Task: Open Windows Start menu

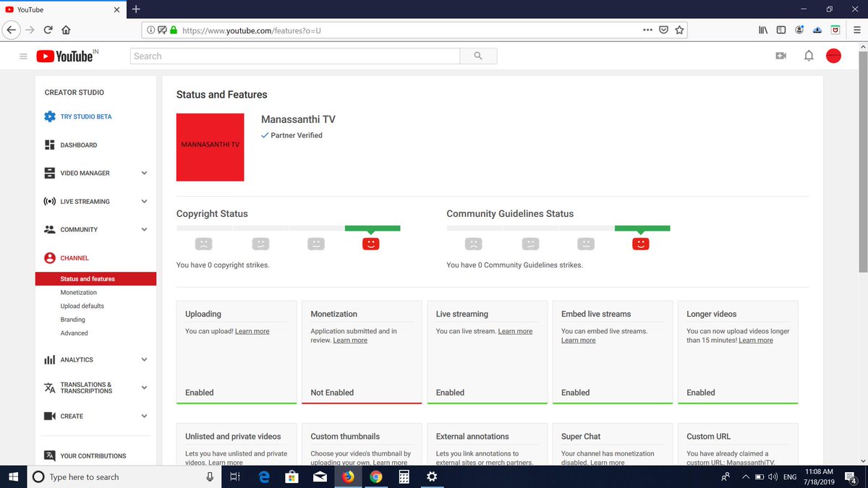Action: coord(13,477)
